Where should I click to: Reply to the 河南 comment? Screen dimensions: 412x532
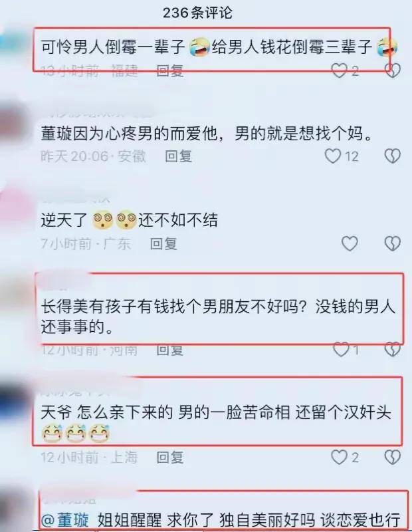[x=170, y=350]
